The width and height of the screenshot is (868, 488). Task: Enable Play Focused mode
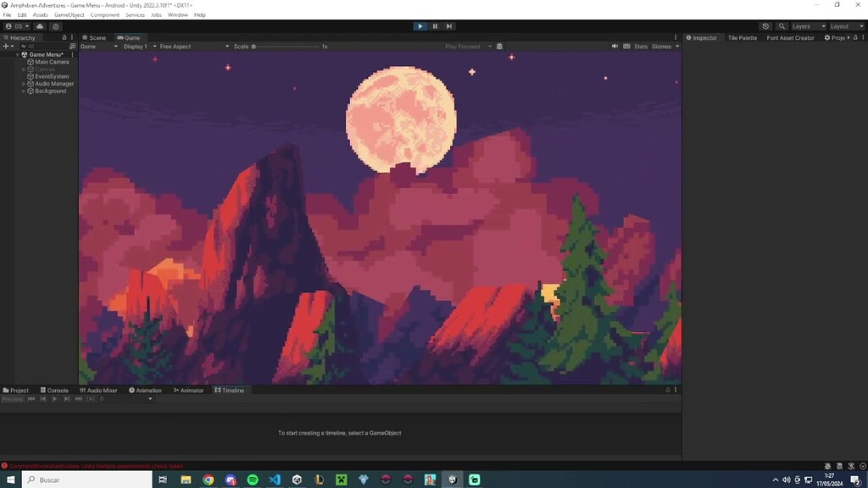point(463,47)
